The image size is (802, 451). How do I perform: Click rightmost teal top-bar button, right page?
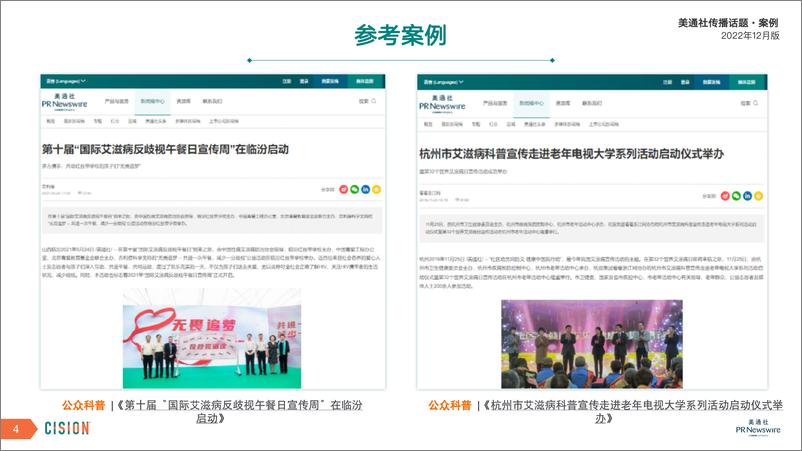coord(746,82)
